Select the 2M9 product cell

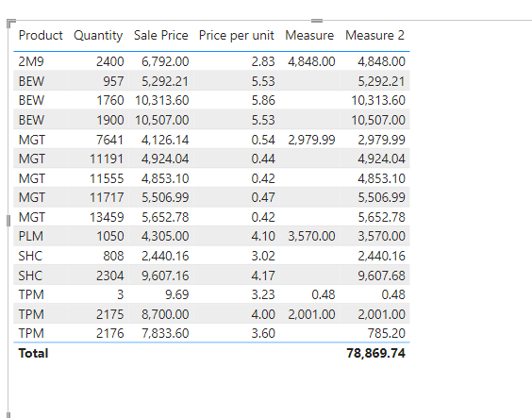point(31,61)
